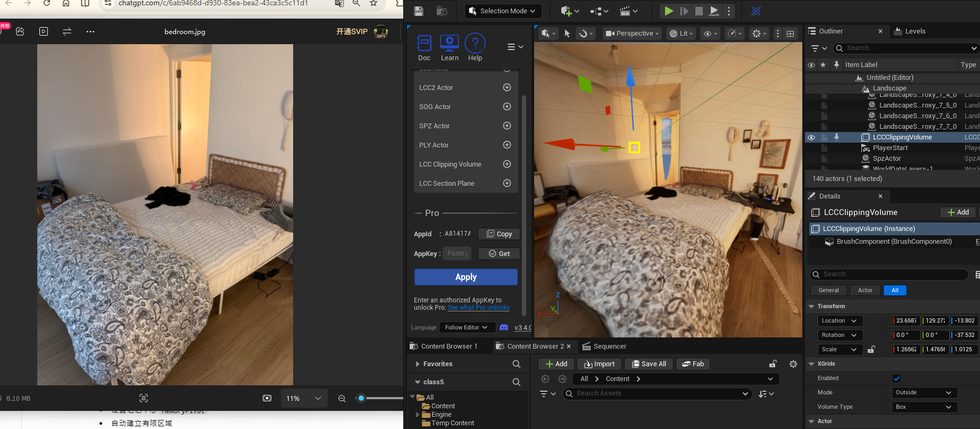Add an LCC Section Plane with its plus icon
The height and width of the screenshot is (429, 980).
pyautogui.click(x=507, y=183)
